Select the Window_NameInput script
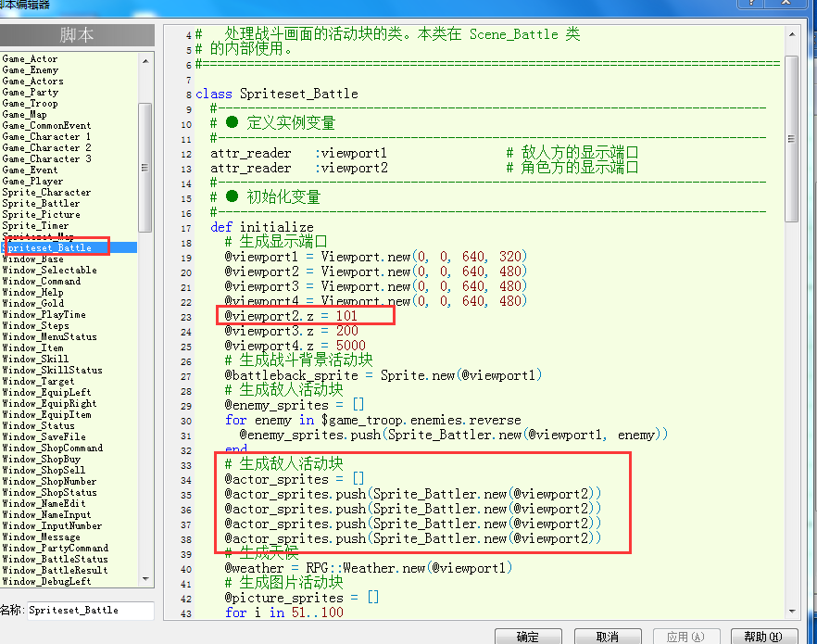This screenshot has height=644, width=817. tap(46, 514)
